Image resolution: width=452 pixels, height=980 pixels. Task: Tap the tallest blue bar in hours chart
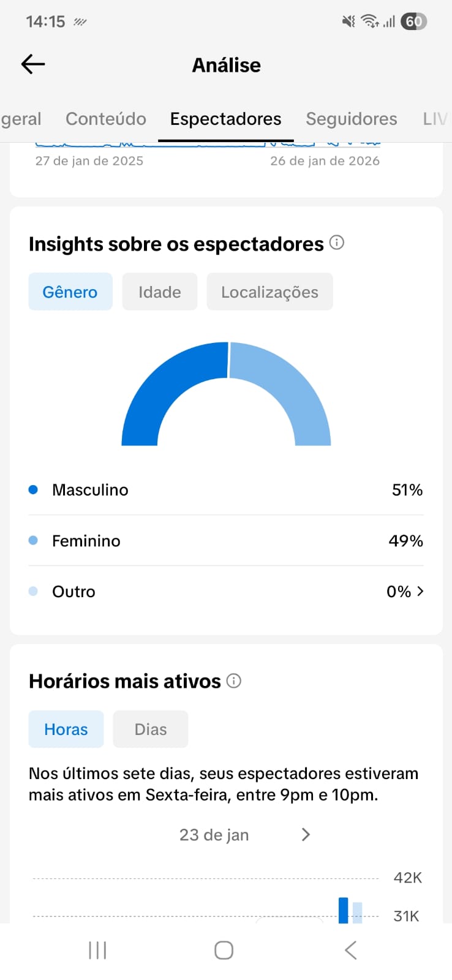click(x=344, y=910)
